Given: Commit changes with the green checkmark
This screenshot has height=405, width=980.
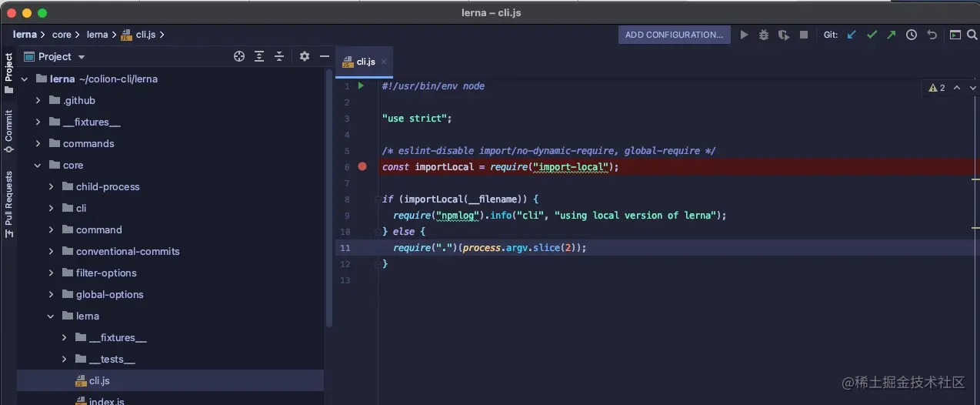Looking at the screenshot, I should pyautogui.click(x=872, y=35).
